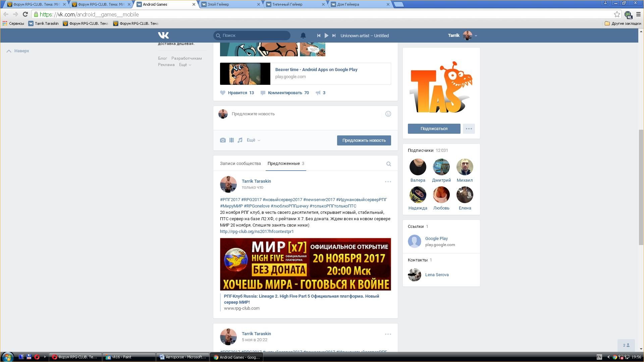Attach audio using music note icon
Screen dimensions: 644x362
(240, 140)
